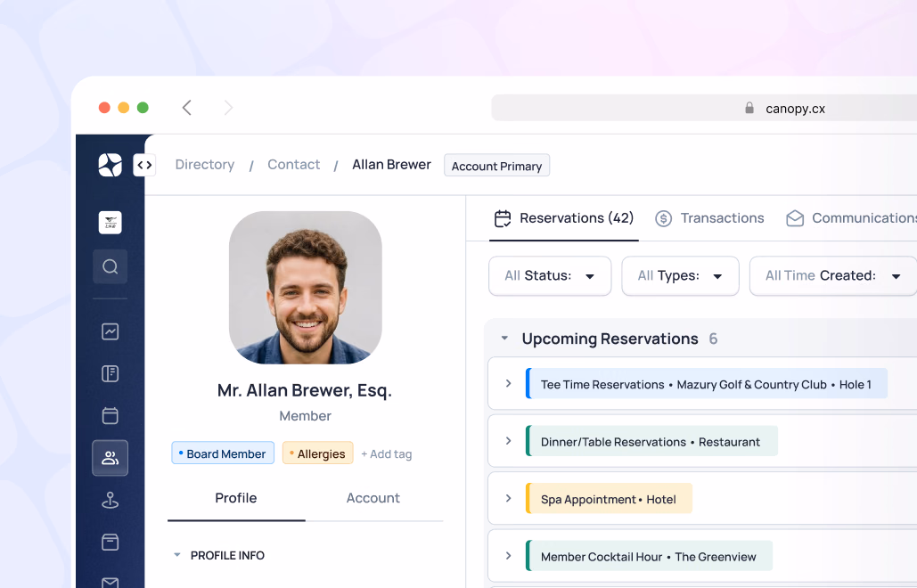Select the Reservations (42) tab
This screenshot has width=917, height=588.
pyautogui.click(x=564, y=218)
